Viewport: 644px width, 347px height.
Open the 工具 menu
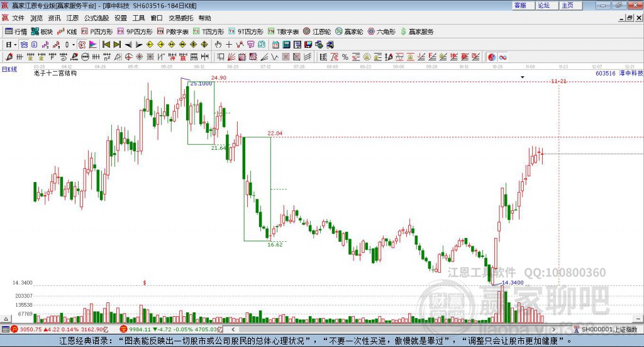tap(139, 18)
